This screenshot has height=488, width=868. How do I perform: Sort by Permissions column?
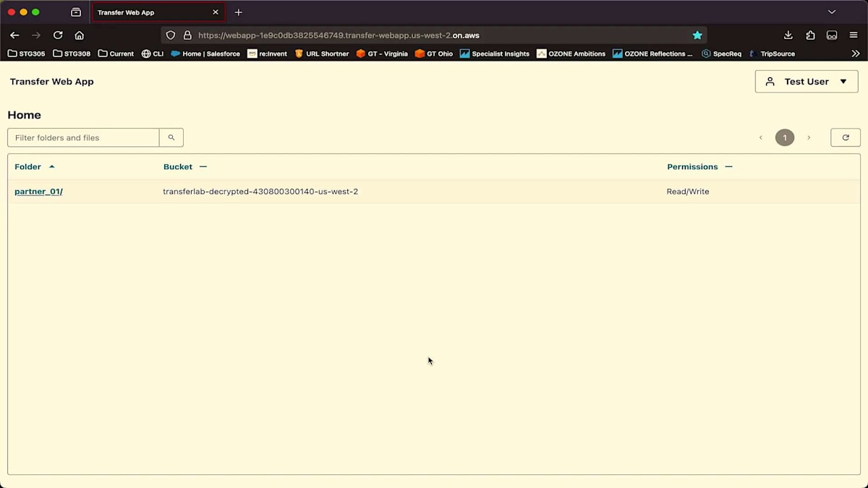click(699, 166)
